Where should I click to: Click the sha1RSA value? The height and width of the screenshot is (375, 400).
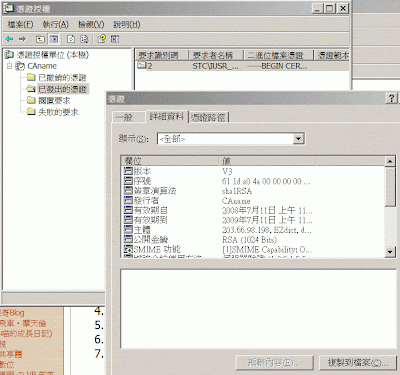click(x=237, y=191)
